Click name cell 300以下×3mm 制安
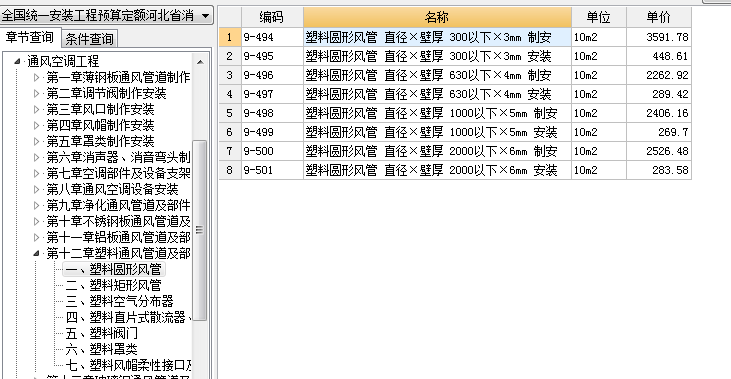The width and height of the screenshot is (731, 379). point(437,37)
